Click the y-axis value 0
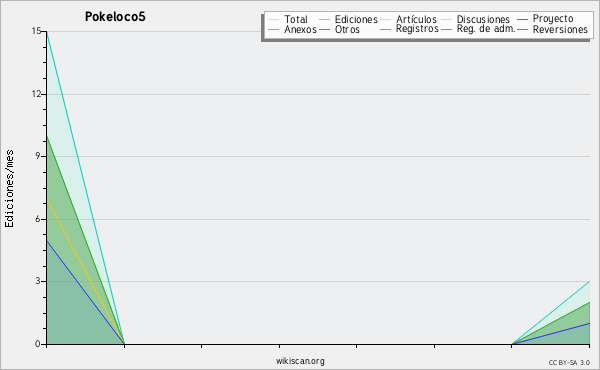The image size is (600, 370). click(38, 344)
